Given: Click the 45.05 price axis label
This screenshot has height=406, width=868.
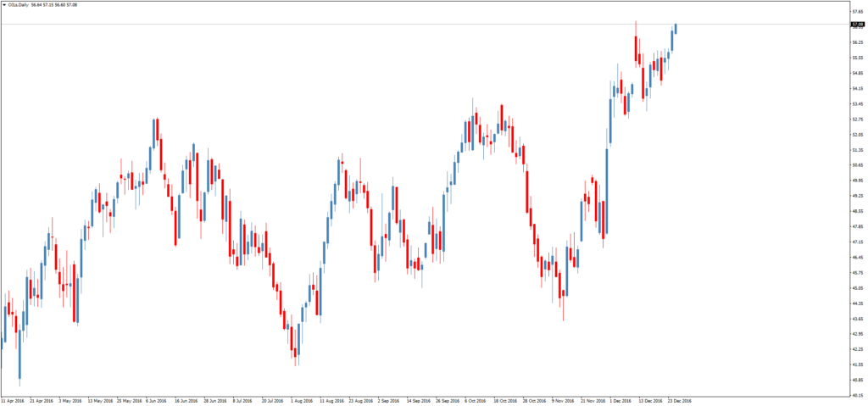Looking at the screenshot, I should pyautogui.click(x=858, y=288).
